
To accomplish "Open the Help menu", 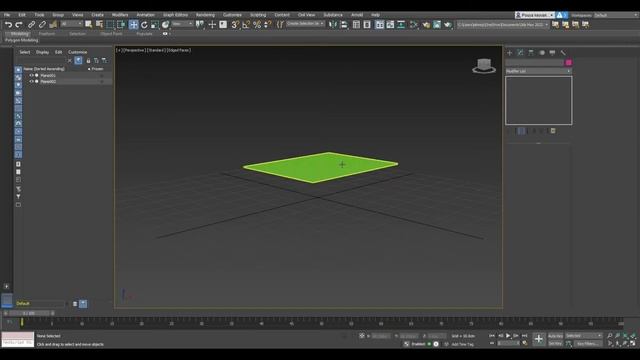I will tap(376, 15).
